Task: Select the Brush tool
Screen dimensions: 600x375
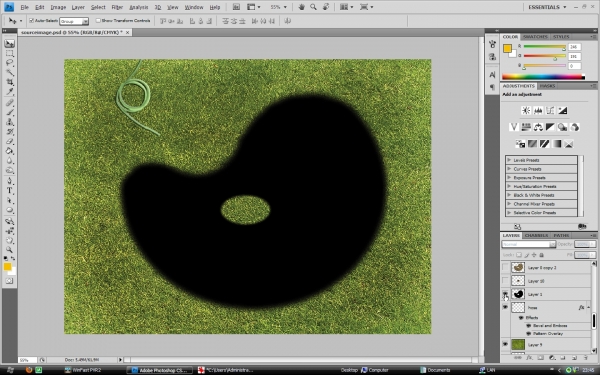Action: [x=10, y=112]
